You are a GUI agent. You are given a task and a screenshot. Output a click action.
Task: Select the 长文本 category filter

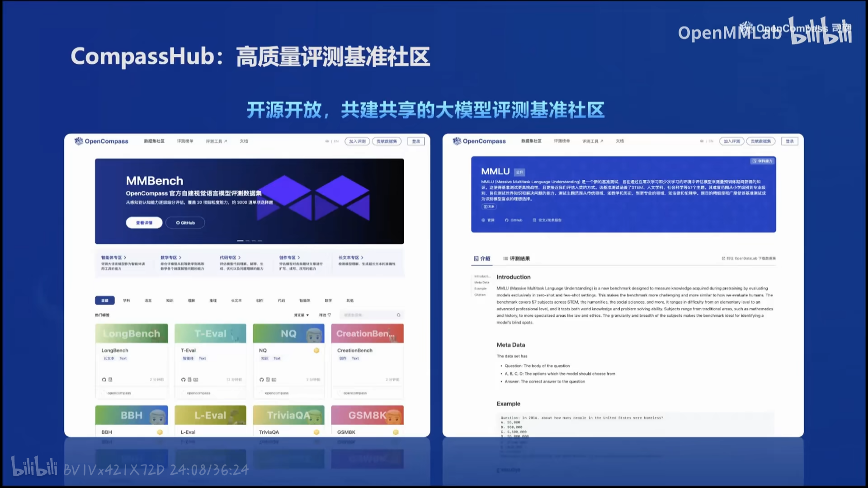click(236, 300)
